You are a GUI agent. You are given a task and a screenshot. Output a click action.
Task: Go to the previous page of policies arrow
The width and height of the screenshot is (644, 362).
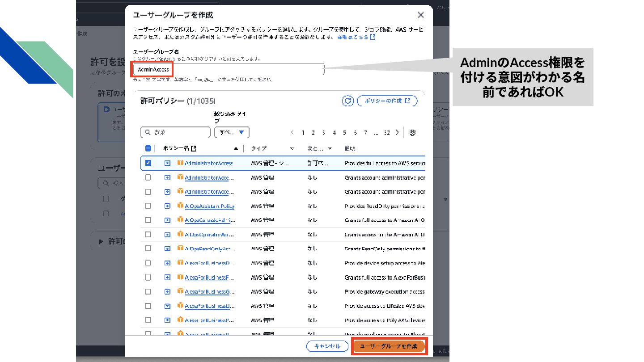coord(292,133)
